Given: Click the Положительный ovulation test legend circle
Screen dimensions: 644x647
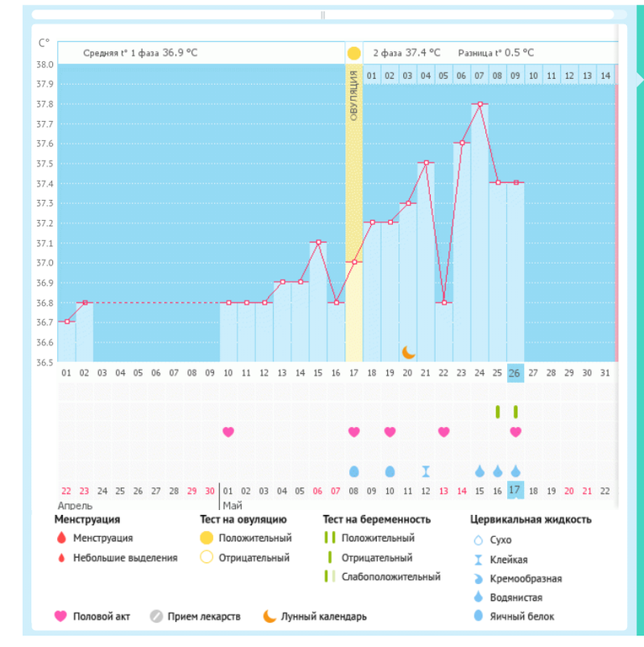Looking at the screenshot, I should (x=206, y=538).
